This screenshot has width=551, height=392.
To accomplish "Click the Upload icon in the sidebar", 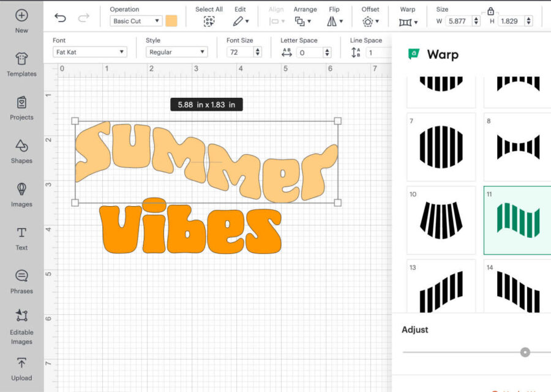I will [x=21, y=364].
